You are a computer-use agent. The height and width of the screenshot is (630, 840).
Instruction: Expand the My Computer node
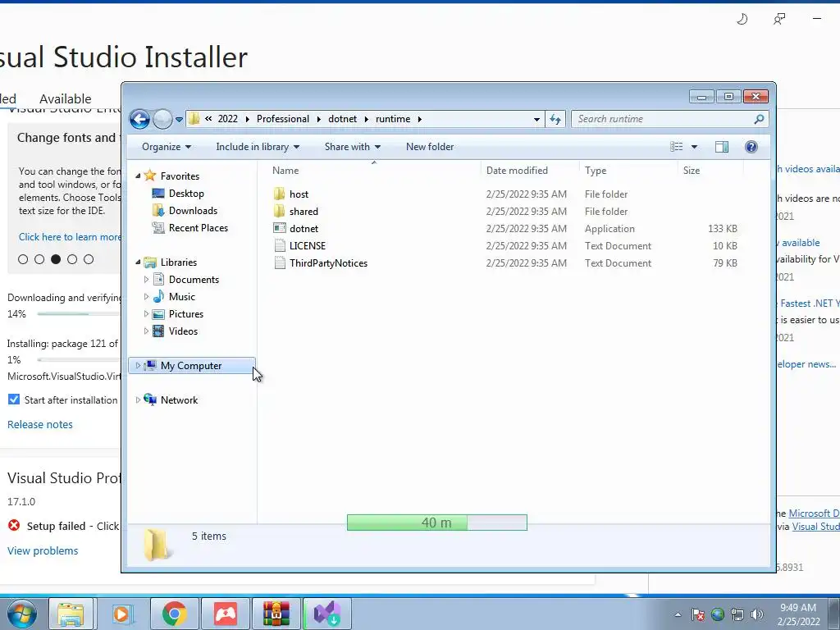(138, 365)
